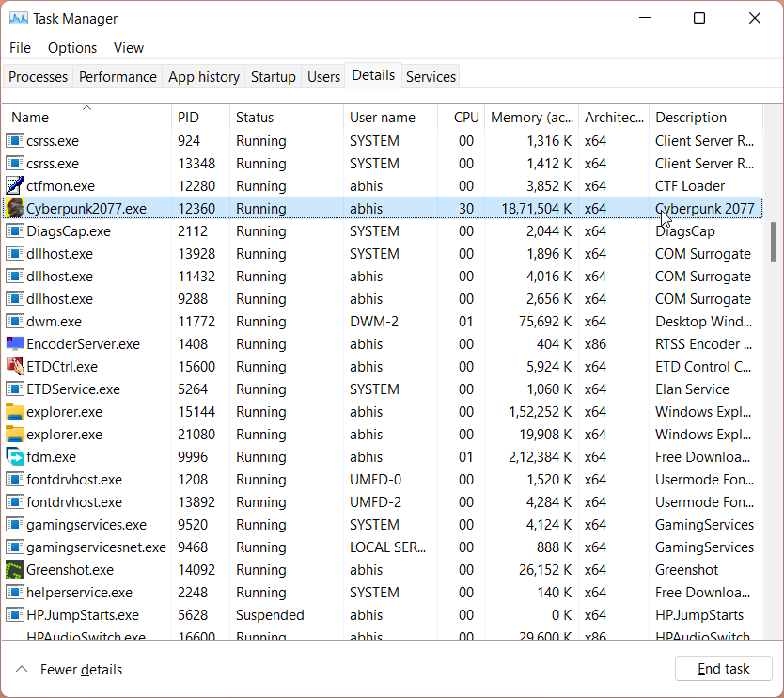The height and width of the screenshot is (698, 784).
Task: Select the Greenshot.exe process name
Action: (70, 570)
